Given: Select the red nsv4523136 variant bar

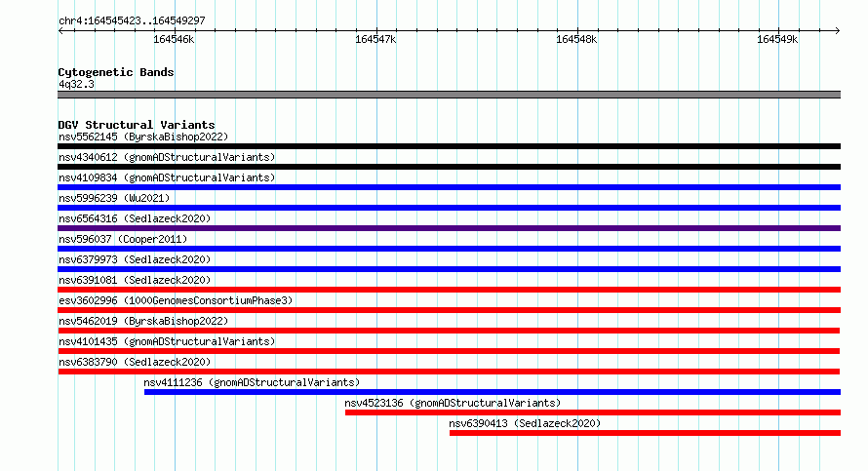Looking at the screenshot, I should pyautogui.click(x=593, y=412).
